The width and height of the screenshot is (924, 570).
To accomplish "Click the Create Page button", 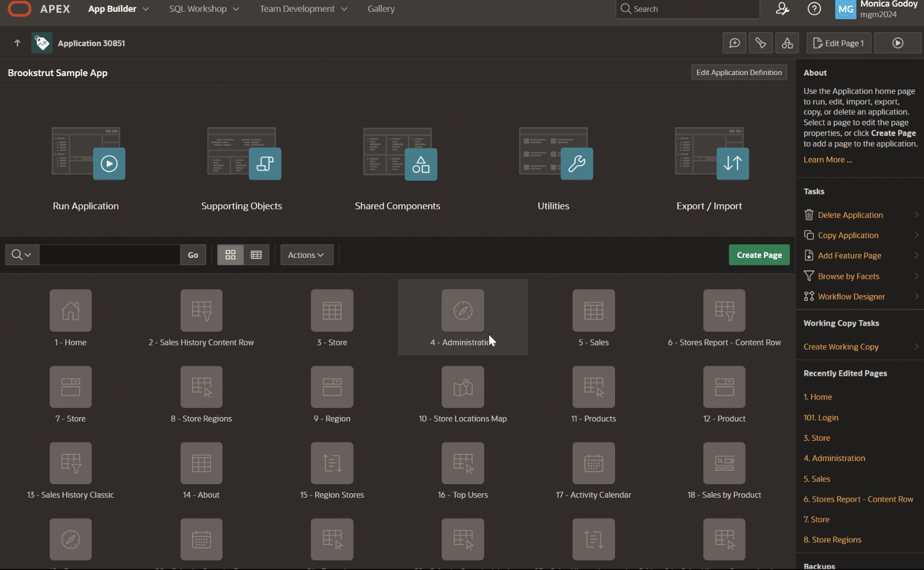I will (x=759, y=255).
